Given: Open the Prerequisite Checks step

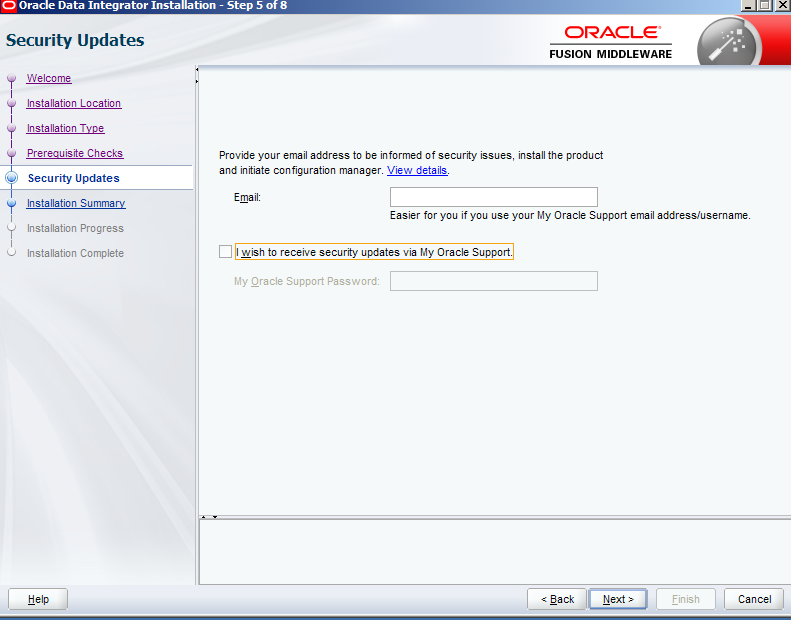Looking at the screenshot, I should coord(74,153).
